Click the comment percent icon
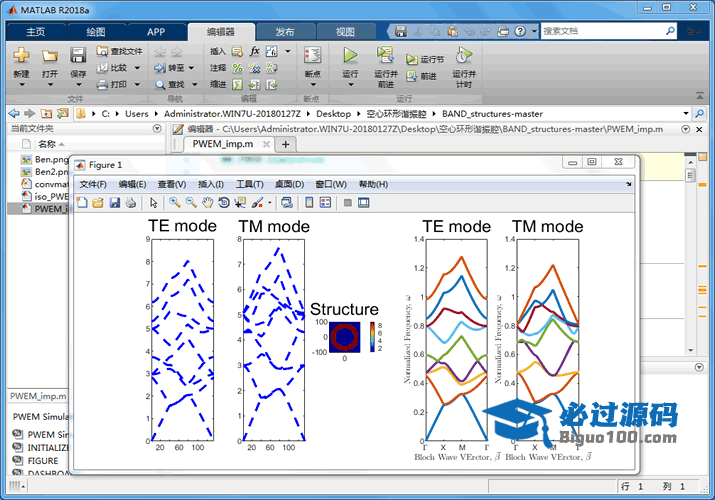Image resolution: width=715 pixels, height=500 pixels. (238, 68)
